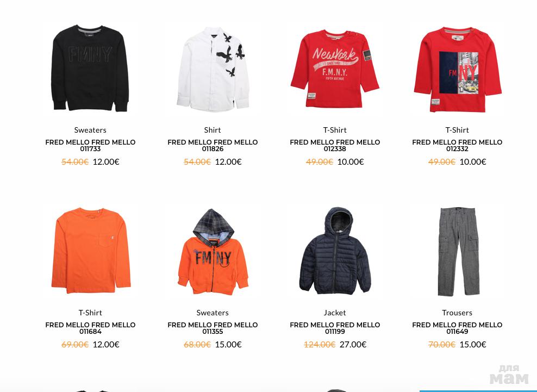Click the Trousers category label
The width and height of the screenshot is (537, 392).
click(x=457, y=313)
